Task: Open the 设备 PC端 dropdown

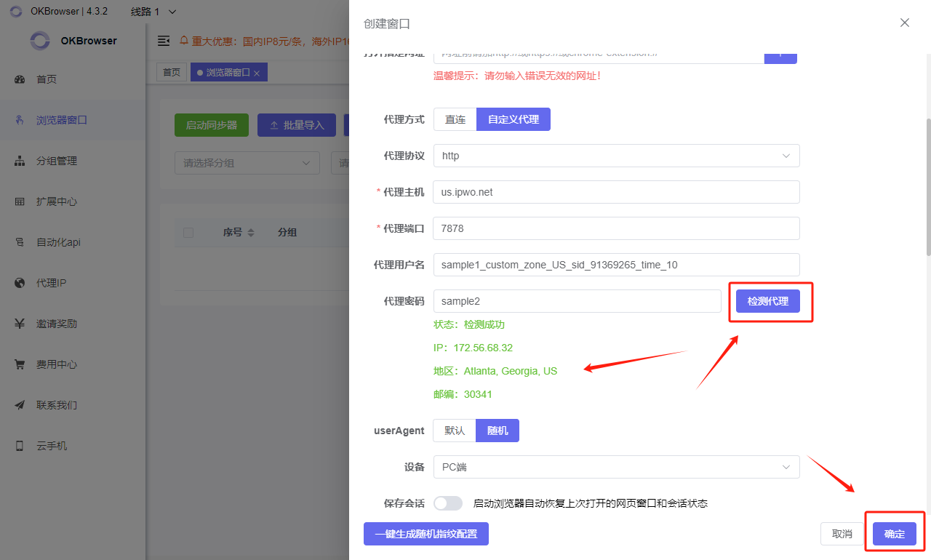Action: 616,467
